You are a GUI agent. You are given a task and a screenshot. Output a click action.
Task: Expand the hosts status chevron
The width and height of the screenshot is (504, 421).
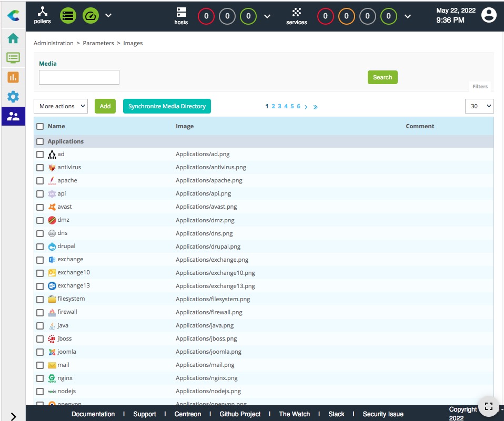[x=267, y=16]
